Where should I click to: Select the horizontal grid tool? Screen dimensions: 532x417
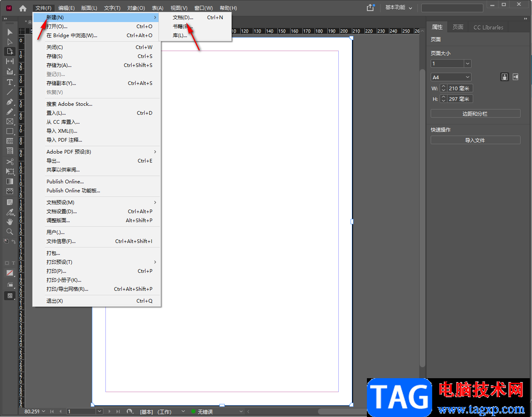10,141
